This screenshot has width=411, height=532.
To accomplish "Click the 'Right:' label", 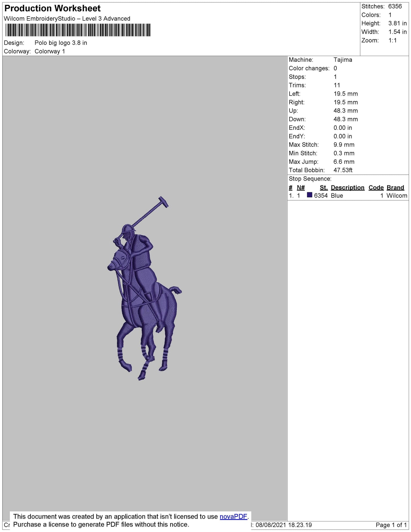I will [296, 102].
